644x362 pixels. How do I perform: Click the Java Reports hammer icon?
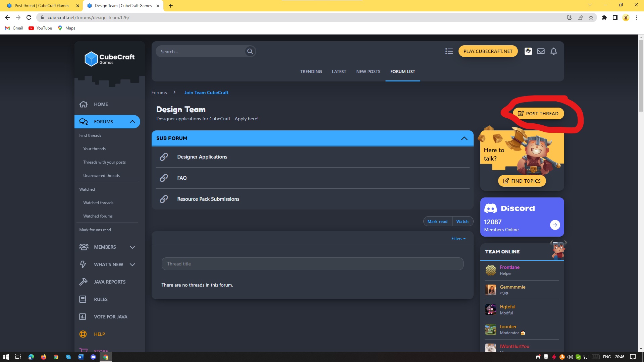coord(83,282)
